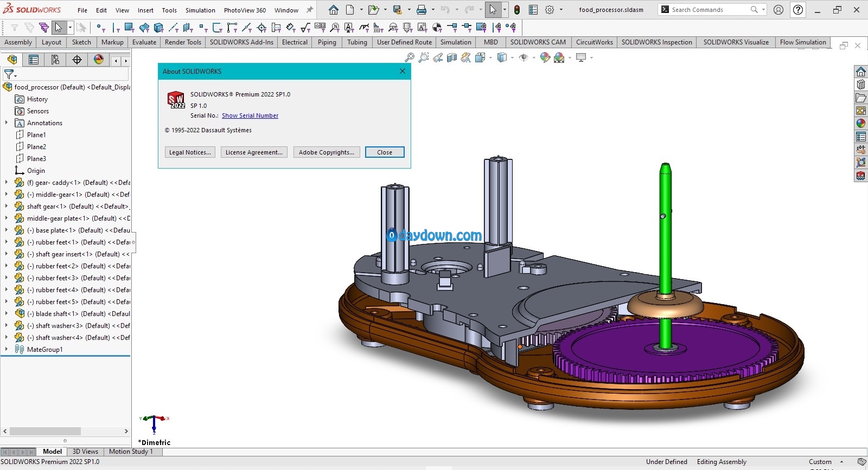Viewport: 868px width, 470px height.
Task: Click the Apply Scene icon
Action: coord(559,57)
